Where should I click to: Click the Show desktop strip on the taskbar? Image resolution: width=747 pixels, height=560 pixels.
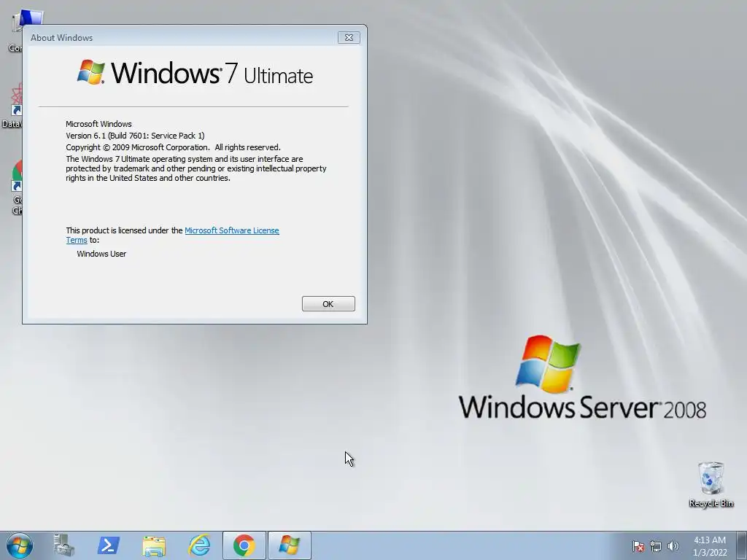click(x=742, y=545)
